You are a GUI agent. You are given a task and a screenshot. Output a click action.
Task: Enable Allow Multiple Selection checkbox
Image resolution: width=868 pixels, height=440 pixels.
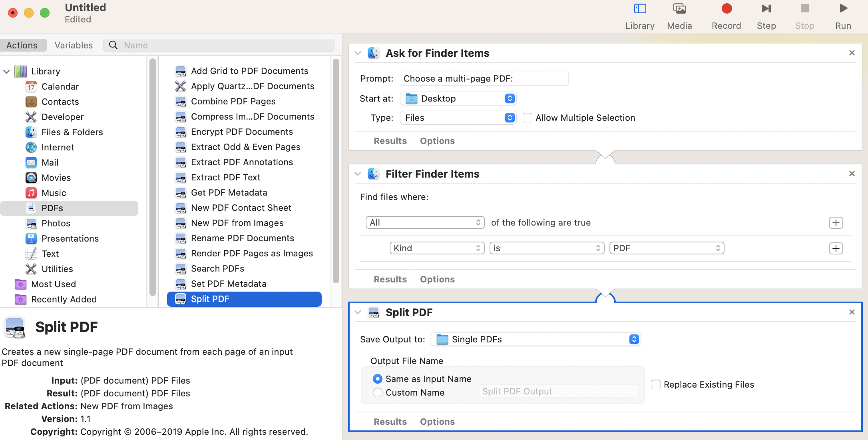(528, 118)
